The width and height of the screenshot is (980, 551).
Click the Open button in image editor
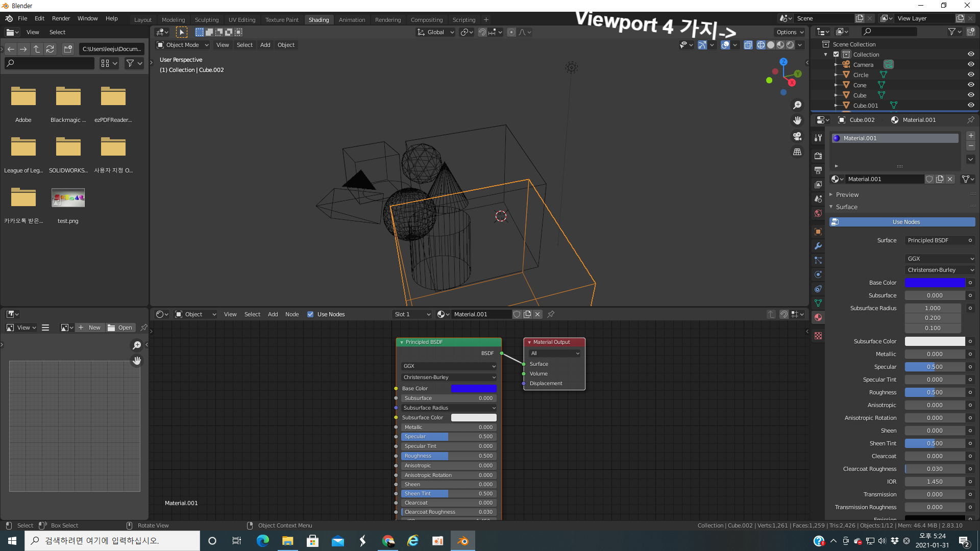[x=120, y=328]
